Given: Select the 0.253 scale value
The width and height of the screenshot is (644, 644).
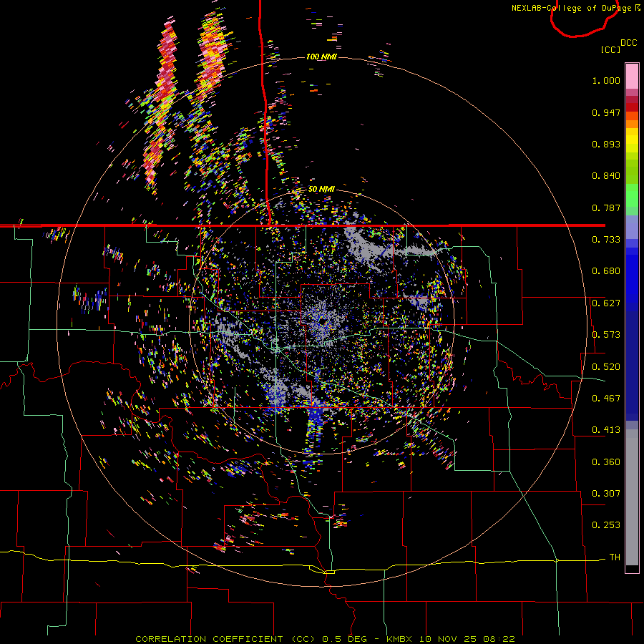Looking at the screenshot, I should tap(606, 525).
